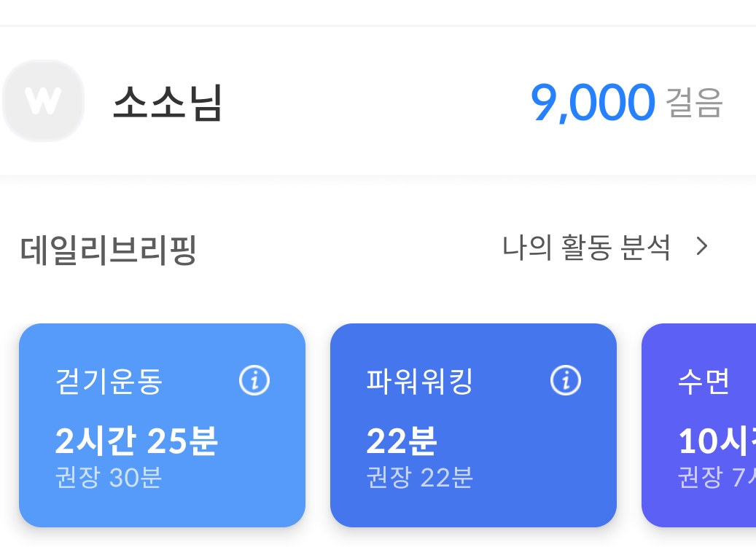Tap the 2시간 25분 walking duration
The height and width of the screenshot is (547, 756).
coord(136,441)
